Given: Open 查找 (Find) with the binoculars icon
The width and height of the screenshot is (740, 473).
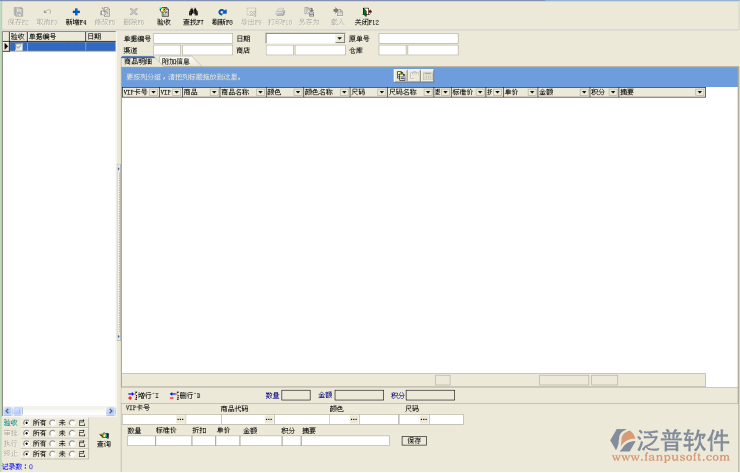Looking at the screenshot, I should 193,14.
